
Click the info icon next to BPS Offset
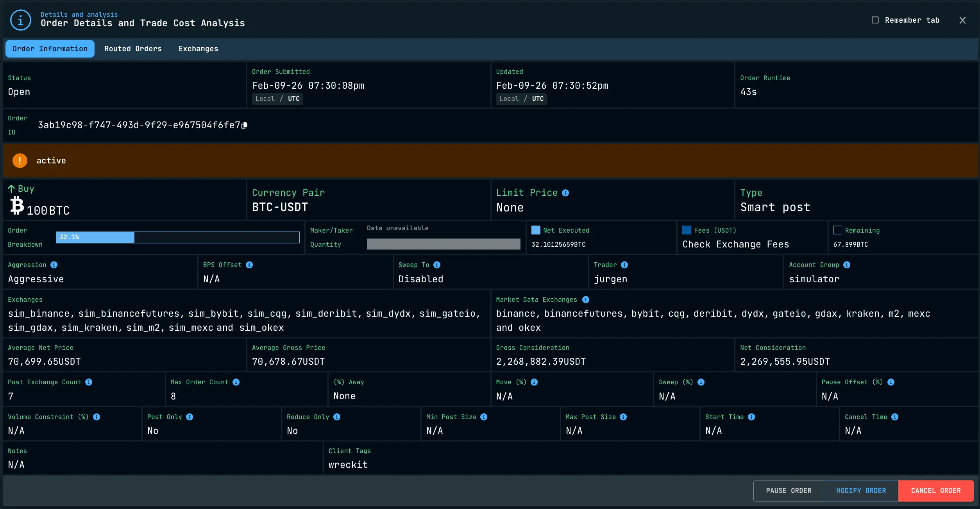point(249,265)
